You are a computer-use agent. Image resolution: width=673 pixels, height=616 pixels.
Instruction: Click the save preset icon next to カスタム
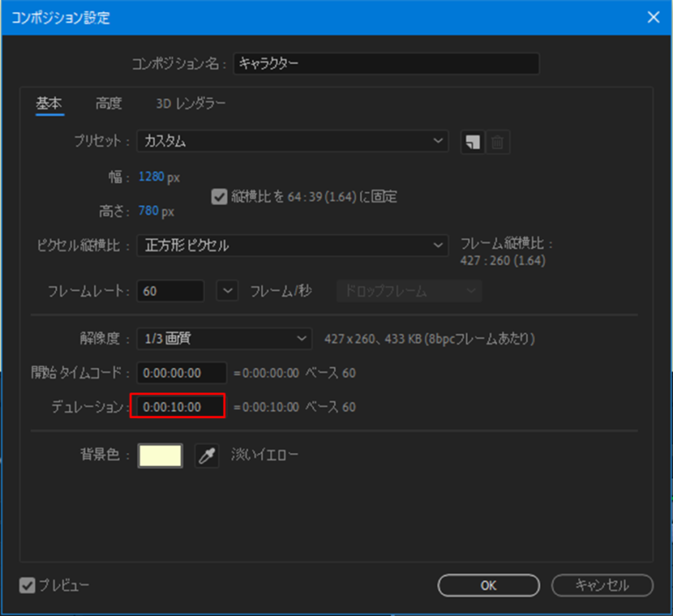click(x=472, y=142)
